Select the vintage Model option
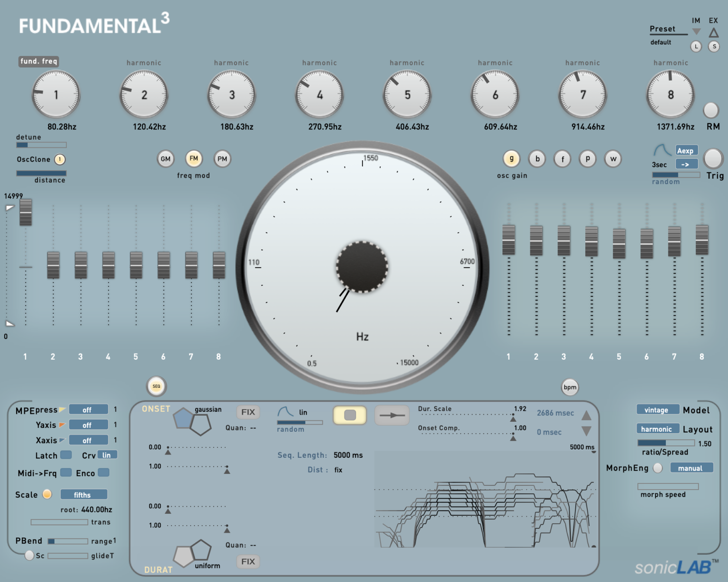The width and height of the screenshot is (728, 582). click(x=657, y=409)
